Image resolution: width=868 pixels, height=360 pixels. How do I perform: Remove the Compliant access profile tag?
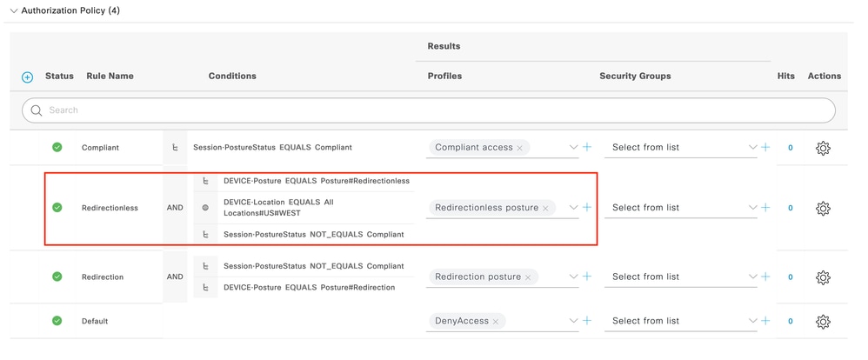(x=519, y=149)
